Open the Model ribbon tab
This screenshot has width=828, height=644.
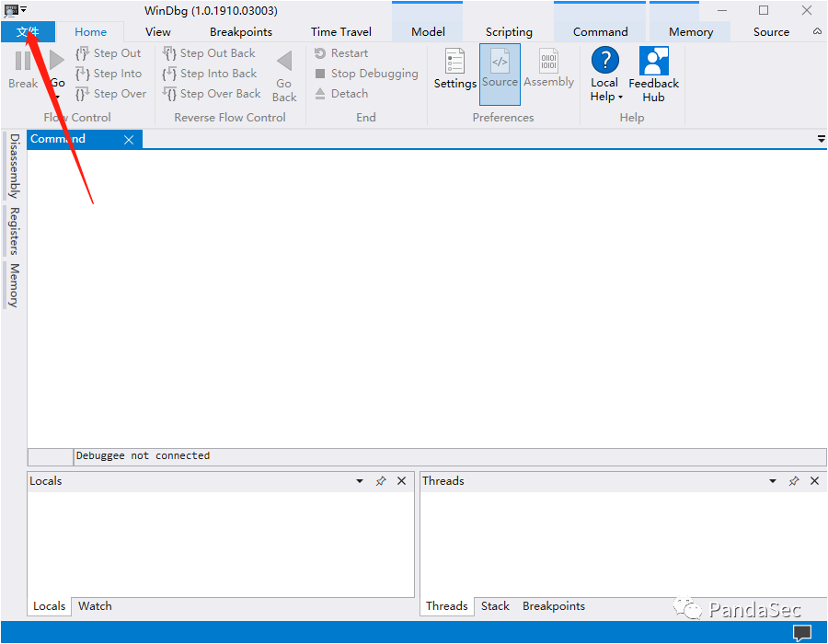[x=428, y=32]
